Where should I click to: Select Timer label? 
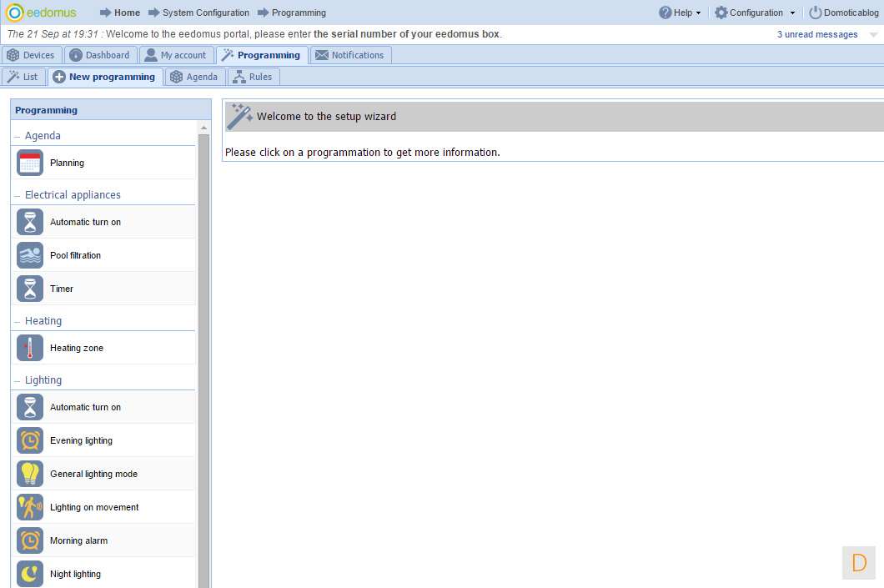62,289
